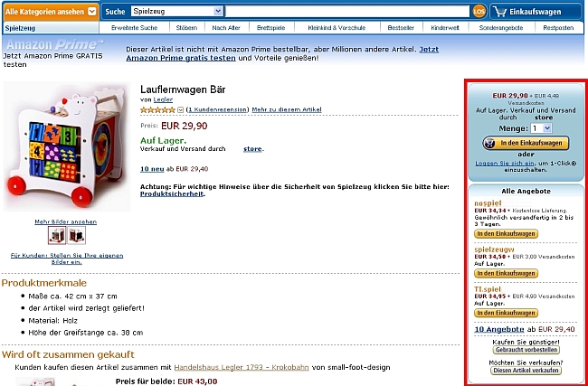Open the Alle Kategorien ansehen dropdown
Image resolution: width=588 pixels, height=386 pixels.
(x=51, y=12)
